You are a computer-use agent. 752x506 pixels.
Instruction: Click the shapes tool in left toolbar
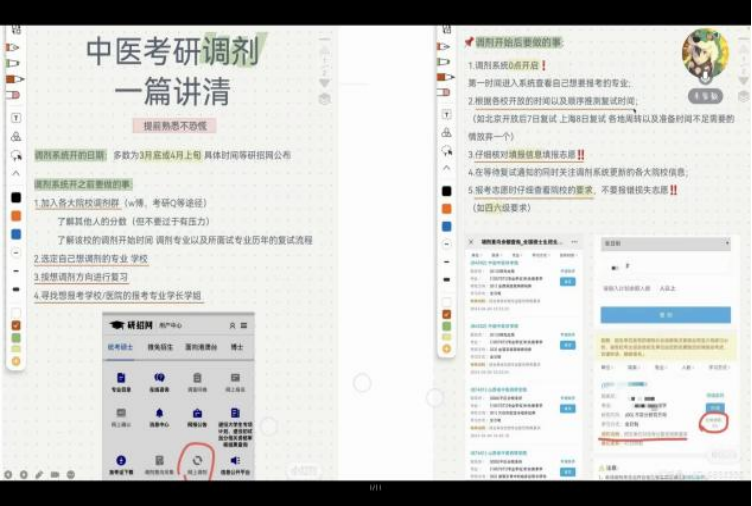pos(15,136)
